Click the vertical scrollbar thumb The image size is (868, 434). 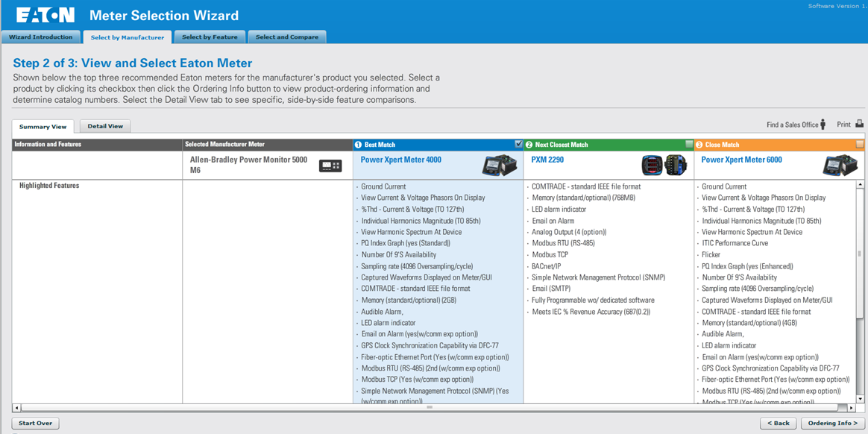(860, 253)
